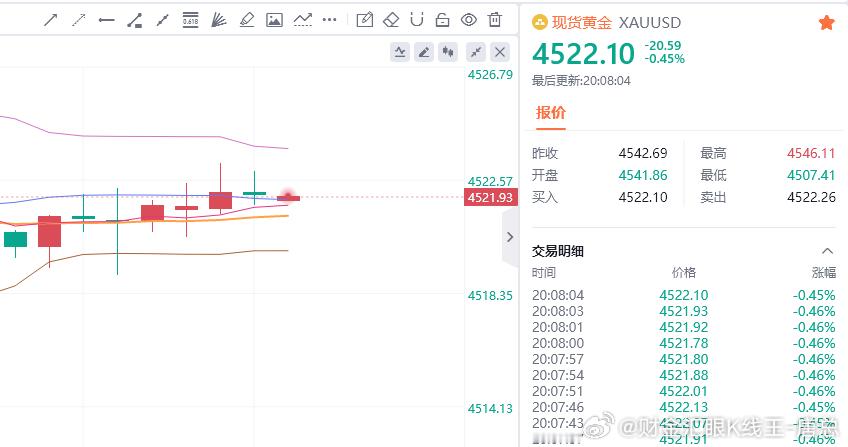Click the 价格 column header
The height and width of the screenshot is (447, 848).
pos(684,272)
